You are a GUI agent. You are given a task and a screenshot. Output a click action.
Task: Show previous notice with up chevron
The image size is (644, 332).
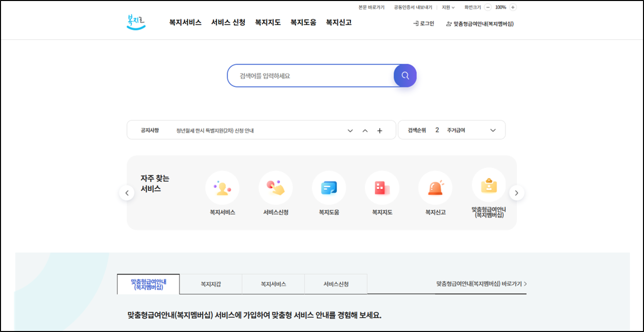click(365, 130)
